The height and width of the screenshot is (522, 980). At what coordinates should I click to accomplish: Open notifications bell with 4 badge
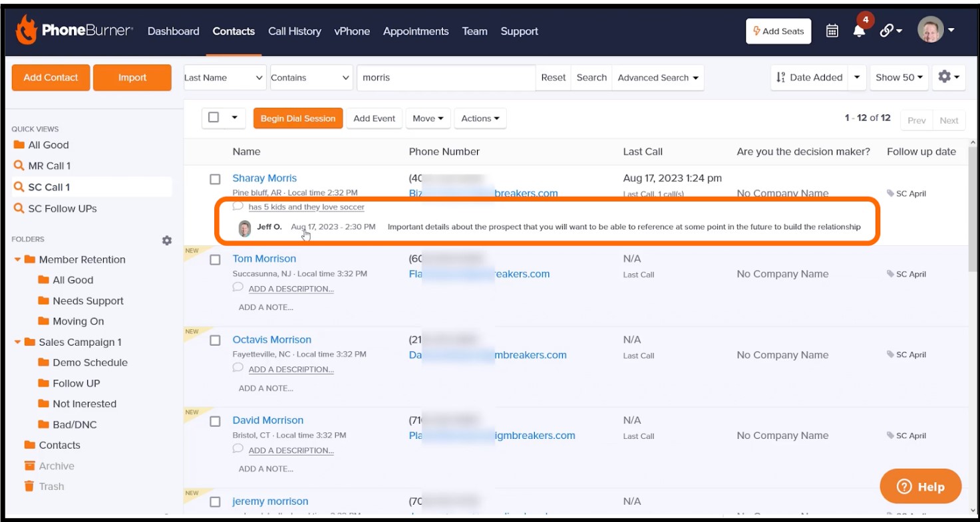[x=860, y=29]
